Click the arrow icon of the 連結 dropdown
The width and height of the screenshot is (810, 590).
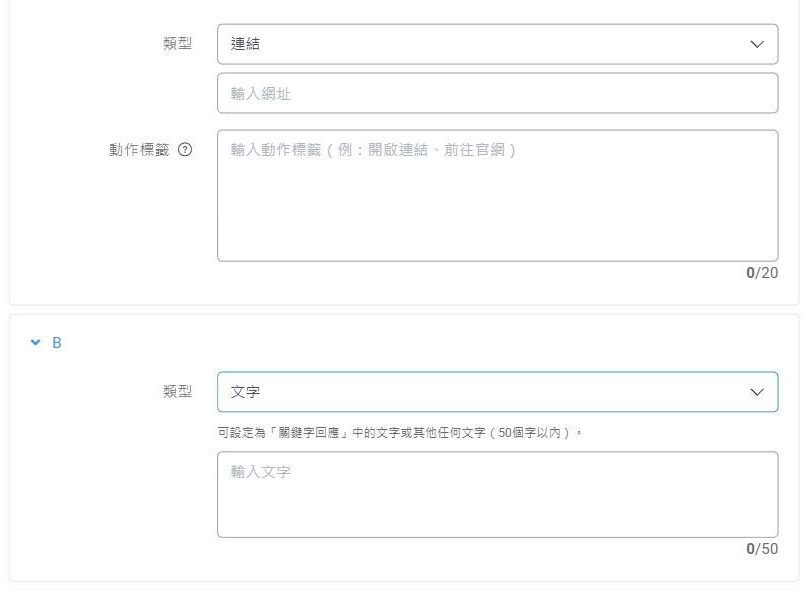tap(757, 44)
